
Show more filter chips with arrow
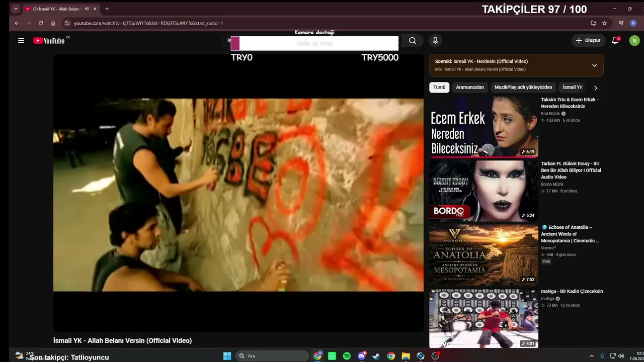point(596,87)
